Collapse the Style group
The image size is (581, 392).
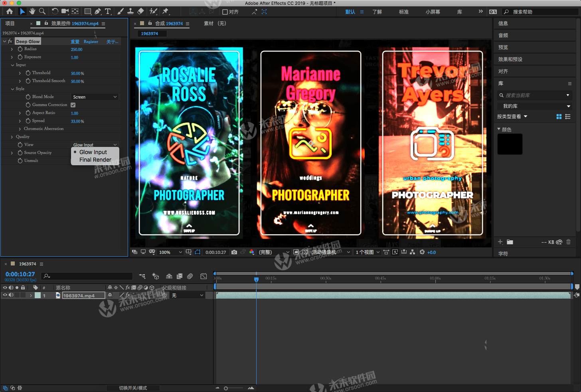tap(12, 89)
